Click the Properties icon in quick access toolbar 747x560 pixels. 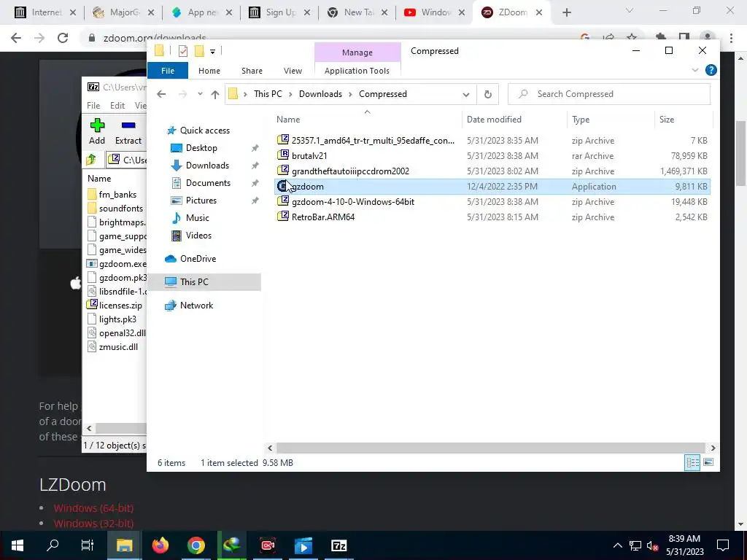coord(183,51)
